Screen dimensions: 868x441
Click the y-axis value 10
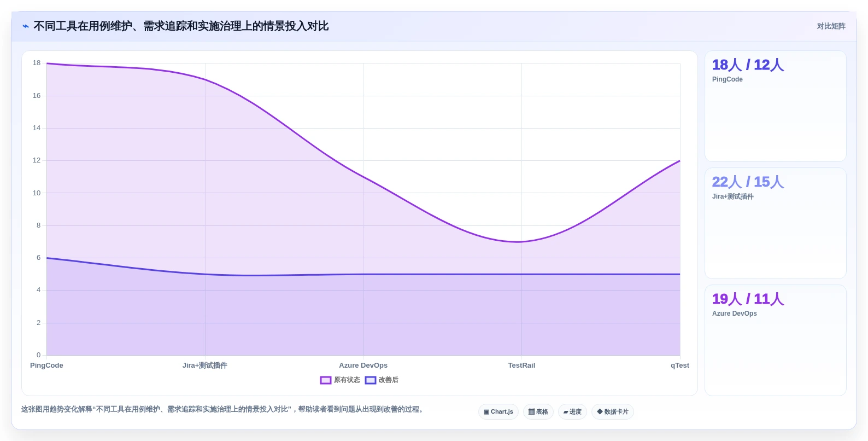(x=37, y=193)
